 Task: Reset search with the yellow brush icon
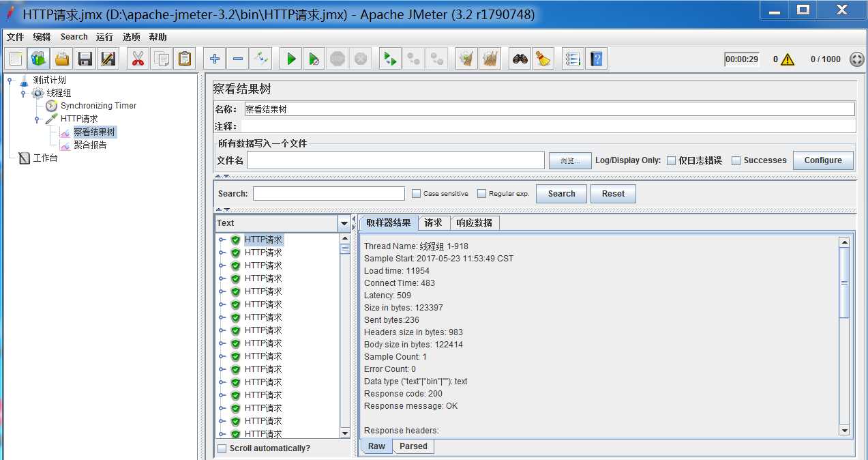pos(543,59)
